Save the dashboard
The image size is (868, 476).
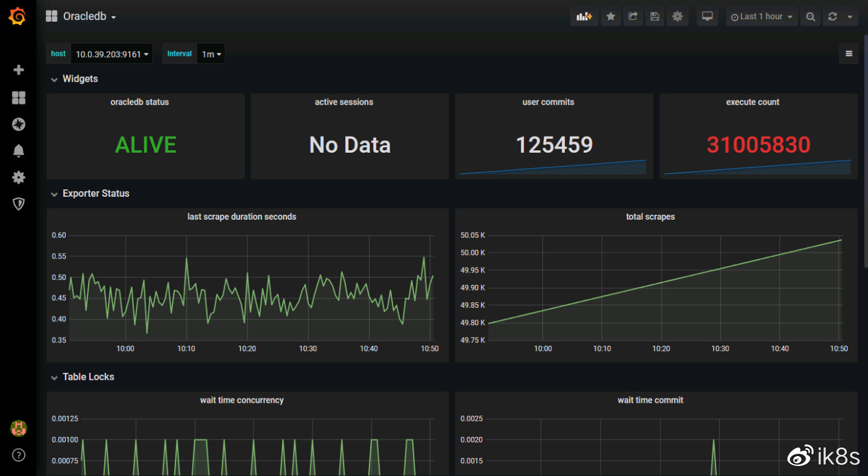click(x=654, y=17)
